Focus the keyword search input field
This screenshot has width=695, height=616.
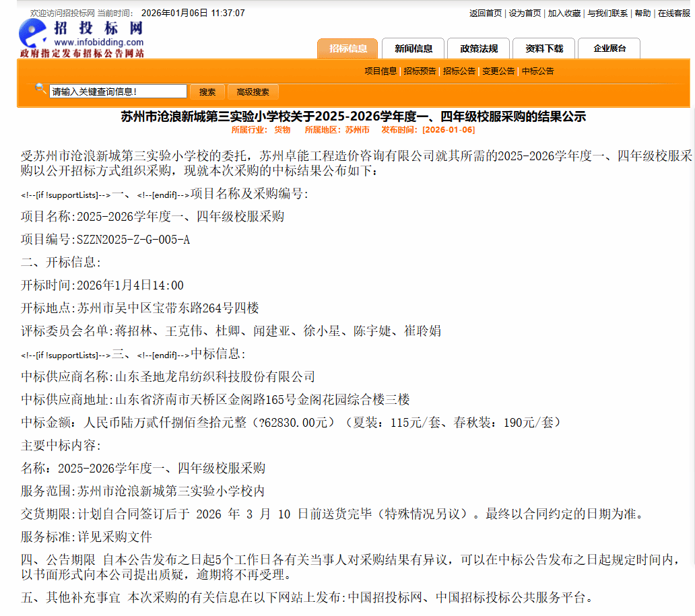click(x=119, y=92)
